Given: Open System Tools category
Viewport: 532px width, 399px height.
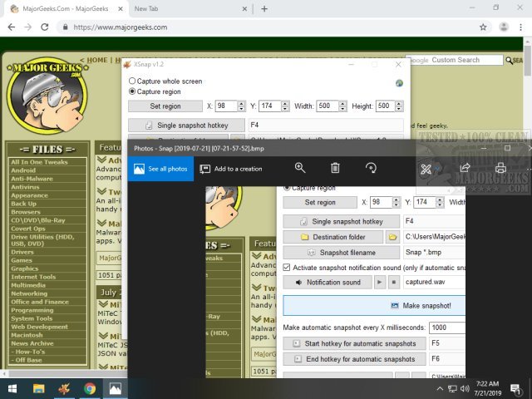Looking at the screenshot, I should [x=32, y=318].
